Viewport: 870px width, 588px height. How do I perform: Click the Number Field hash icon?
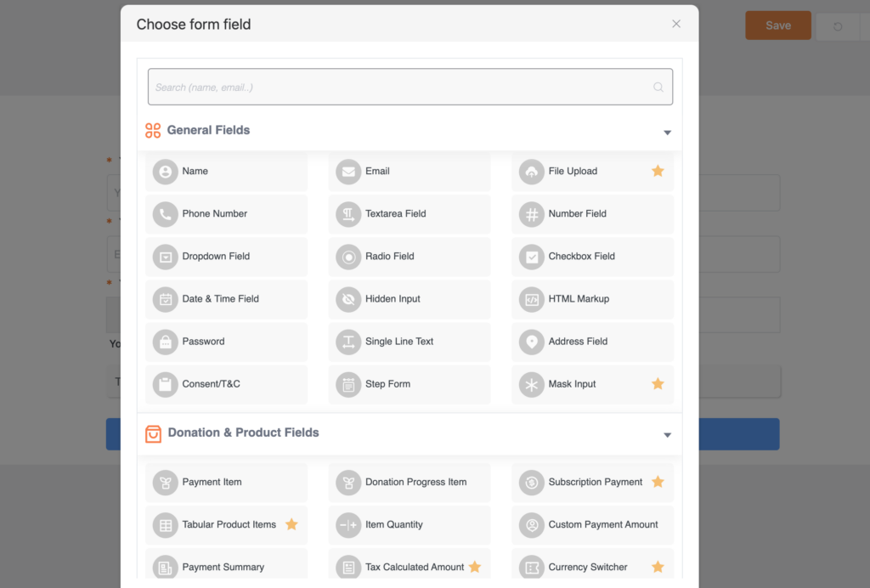(x=532, y=214)
